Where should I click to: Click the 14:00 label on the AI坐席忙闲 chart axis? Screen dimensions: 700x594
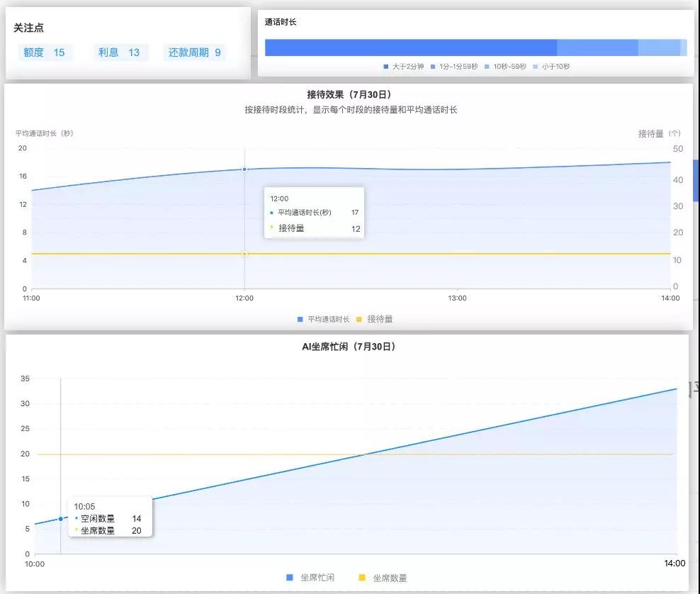(674, 564)
